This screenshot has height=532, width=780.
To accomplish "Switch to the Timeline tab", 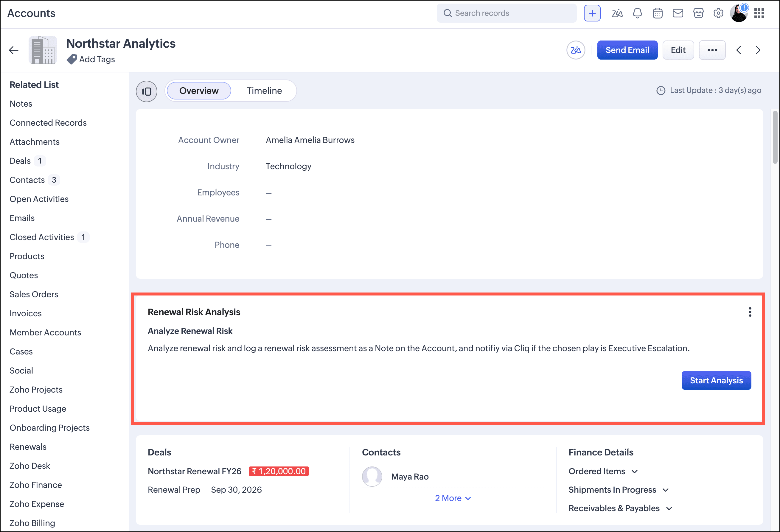I will 264,91.
